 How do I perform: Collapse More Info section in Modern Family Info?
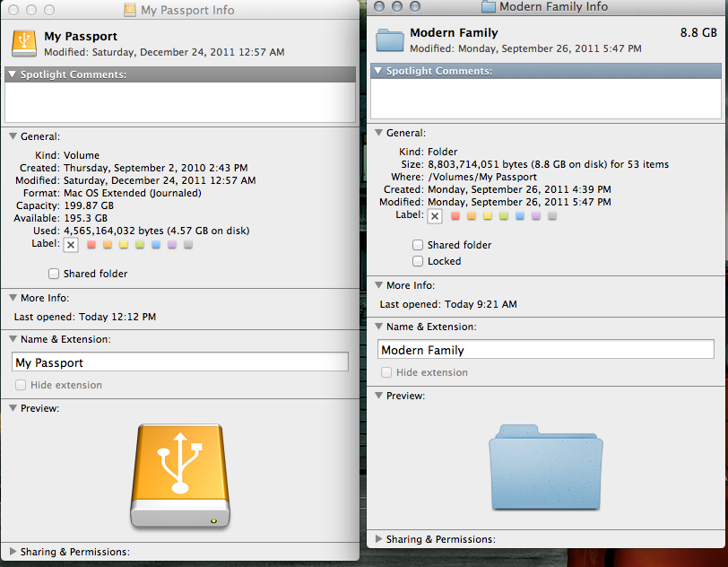pos(379,285)
